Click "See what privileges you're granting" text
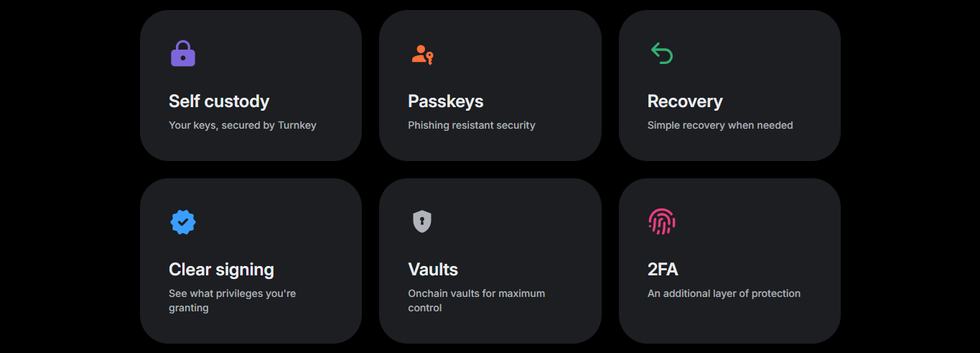Screen dimensions: 980x353 click(232, 301)
